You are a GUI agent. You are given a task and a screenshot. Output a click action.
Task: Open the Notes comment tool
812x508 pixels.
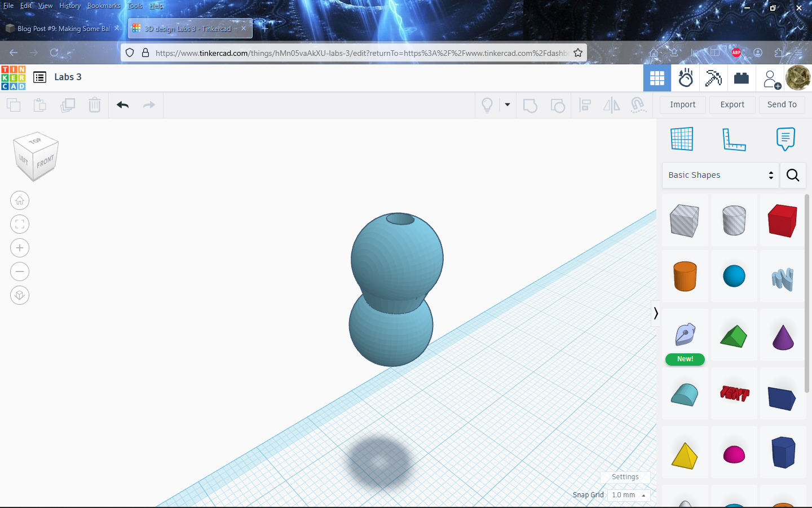point(785,139)
